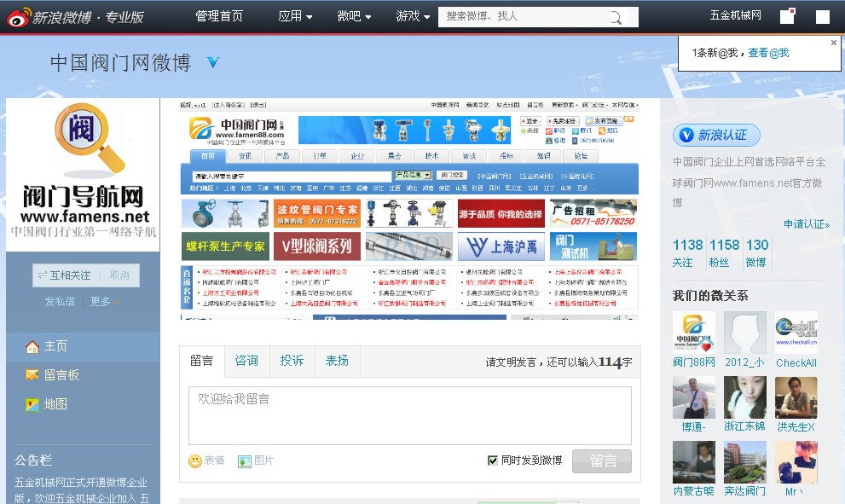The image size is (845, 504).
Task: Click the 阀门导航网 magnifier profile avatar
Action: pyautogui.click(x=83, y=175)
